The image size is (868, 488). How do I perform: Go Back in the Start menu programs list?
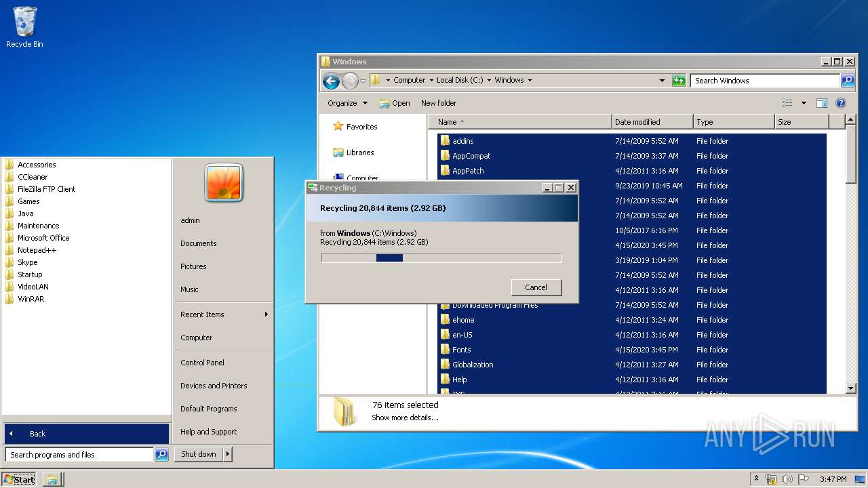tap(86, 434)
